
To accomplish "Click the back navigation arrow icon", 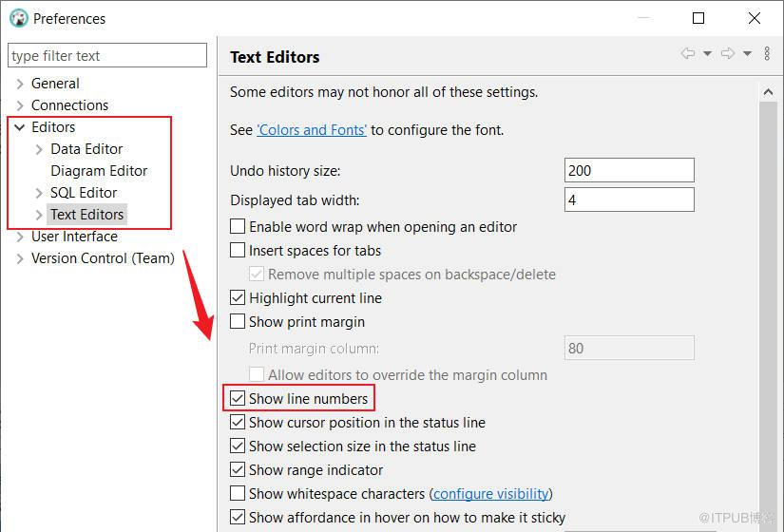I will (687, 54).
